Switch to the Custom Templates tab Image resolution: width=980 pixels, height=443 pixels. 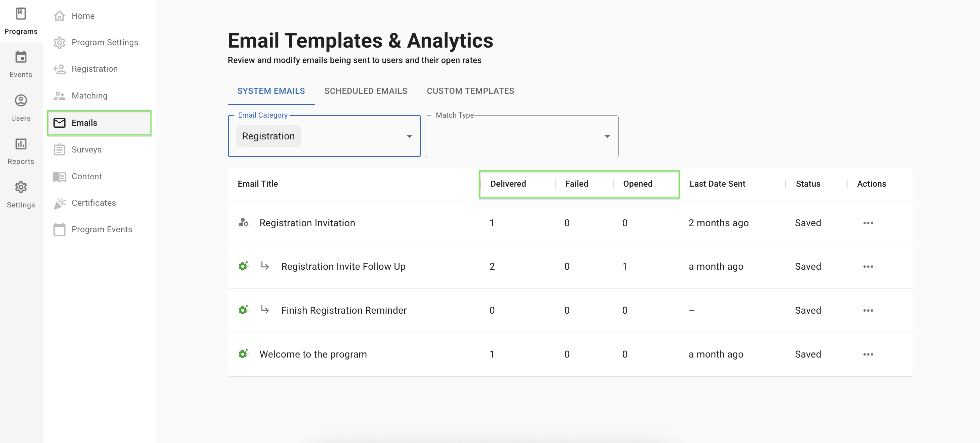point(470,91)
